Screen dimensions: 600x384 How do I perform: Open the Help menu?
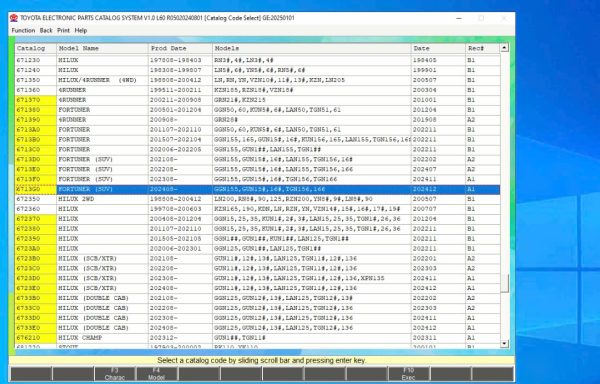click(x=81, y=31)
